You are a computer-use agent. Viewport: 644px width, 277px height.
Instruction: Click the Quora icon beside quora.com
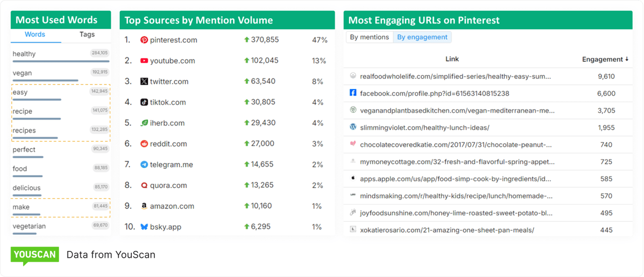click(x=144, y=186)
